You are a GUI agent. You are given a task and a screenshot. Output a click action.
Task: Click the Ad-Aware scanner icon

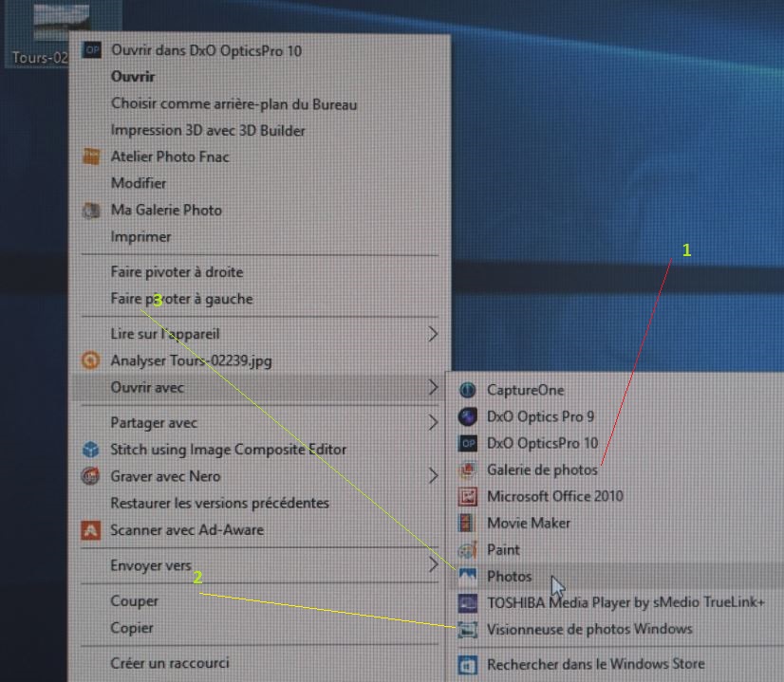[90, 530]
